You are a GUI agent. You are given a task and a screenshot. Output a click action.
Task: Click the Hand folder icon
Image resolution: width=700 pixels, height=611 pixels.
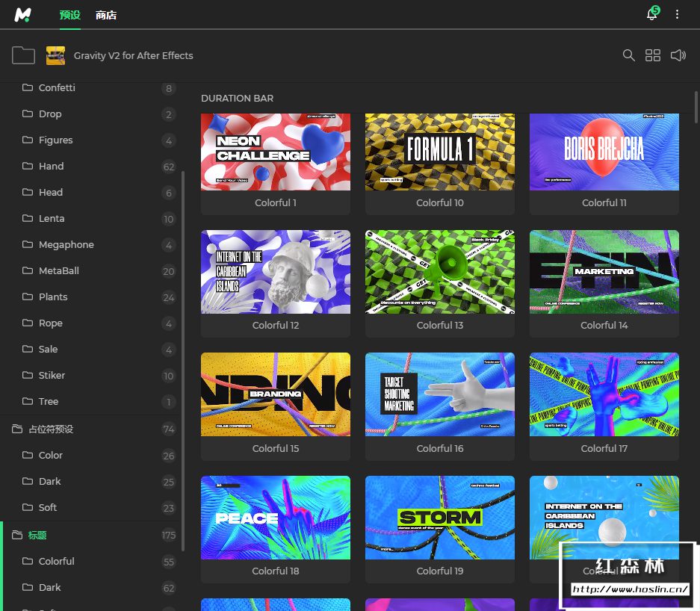pos(28,166)
